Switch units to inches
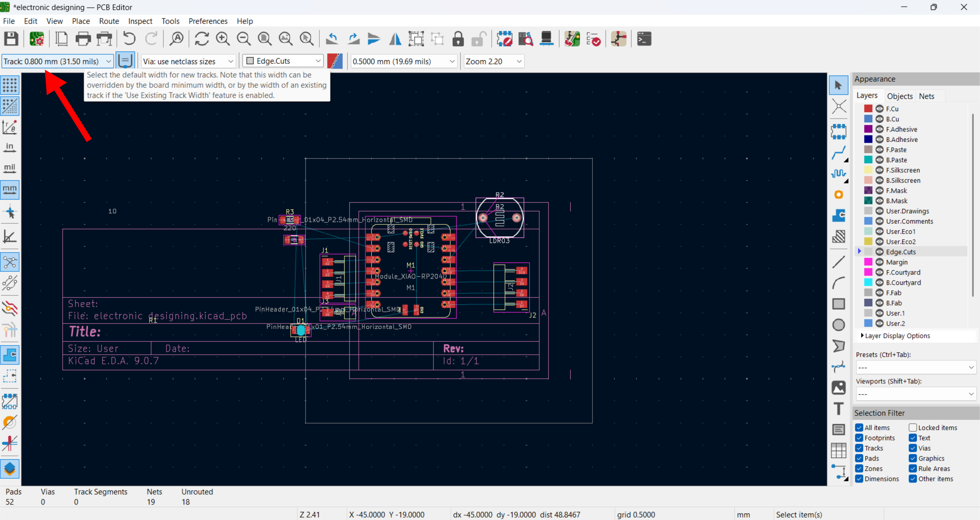 [x=9, y=147]
